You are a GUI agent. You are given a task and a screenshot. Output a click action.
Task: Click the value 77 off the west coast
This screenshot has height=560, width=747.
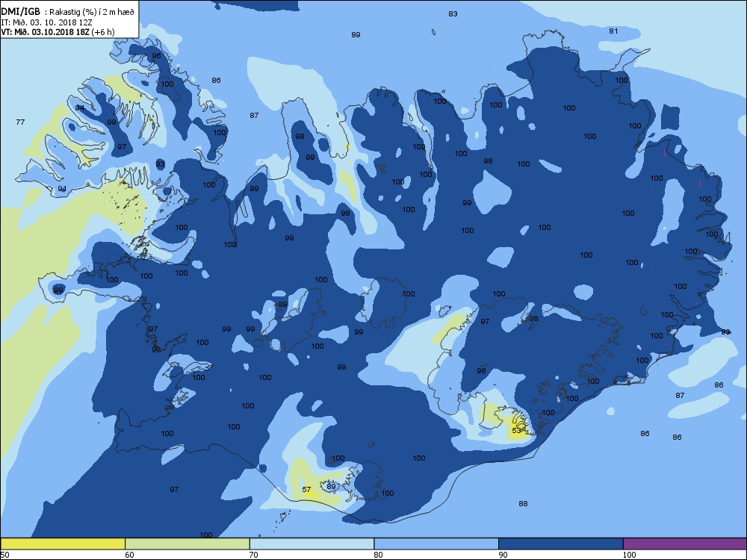coord(20,122)
